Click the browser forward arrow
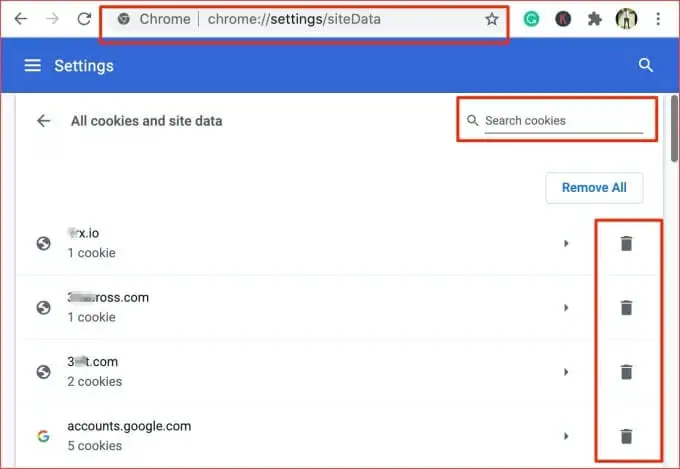This screenshot has width=680, height=469. [52, 19]
